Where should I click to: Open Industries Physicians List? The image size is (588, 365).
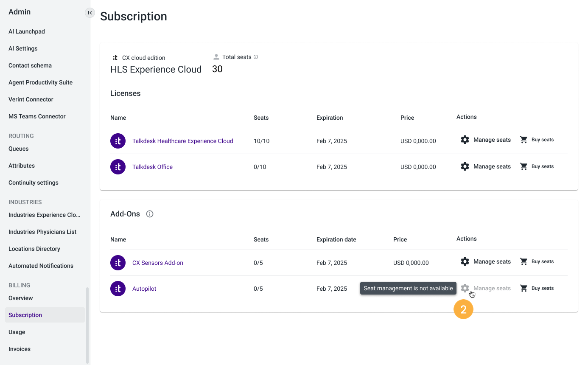click(x=42, y=232)
